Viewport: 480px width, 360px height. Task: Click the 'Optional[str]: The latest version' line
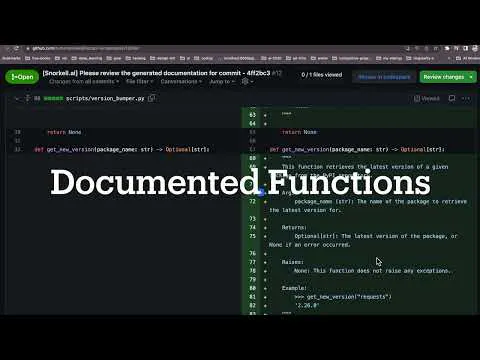pos(363,241)
